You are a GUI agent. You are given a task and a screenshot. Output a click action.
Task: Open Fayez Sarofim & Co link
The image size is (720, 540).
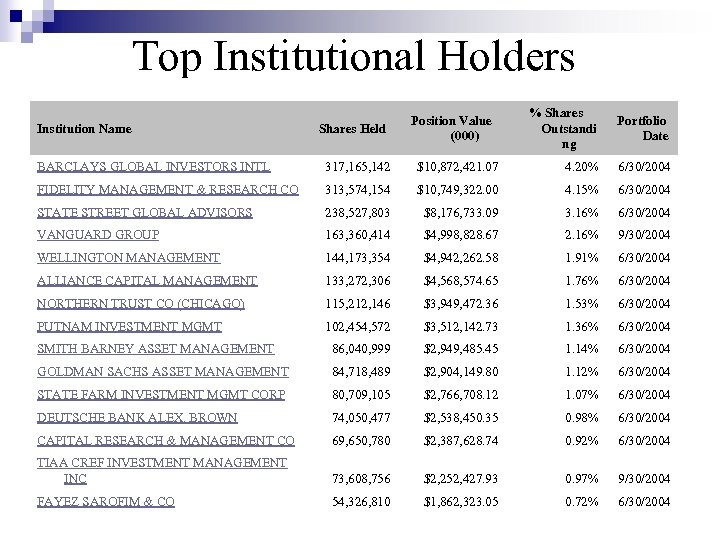(105, 502)
